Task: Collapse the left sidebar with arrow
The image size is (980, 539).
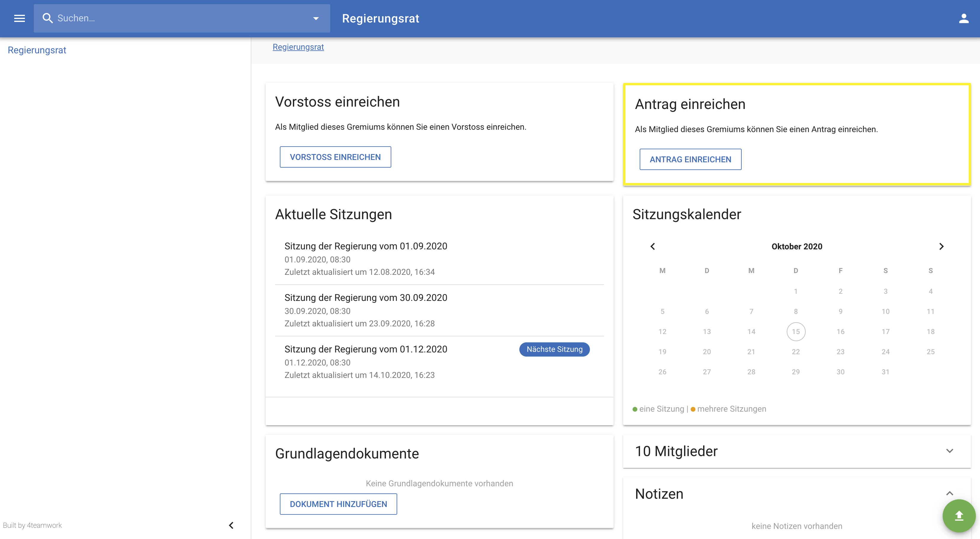Action: coord(231,525)
